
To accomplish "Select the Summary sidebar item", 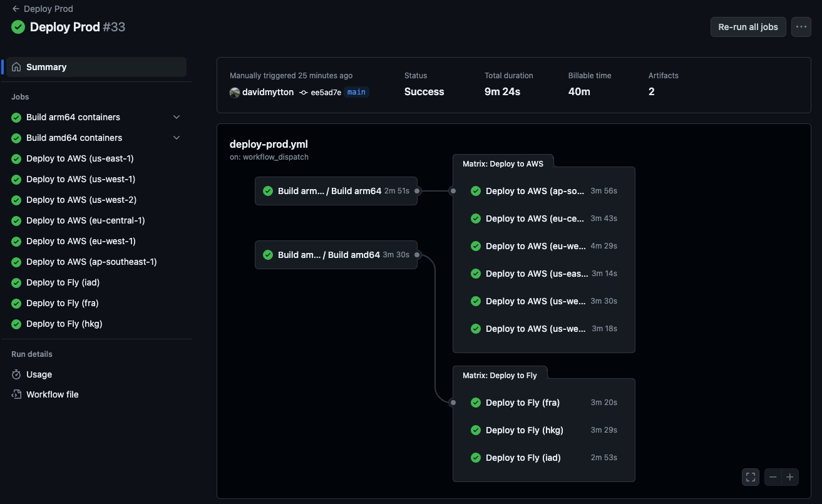I will click(x=96, y=67).
